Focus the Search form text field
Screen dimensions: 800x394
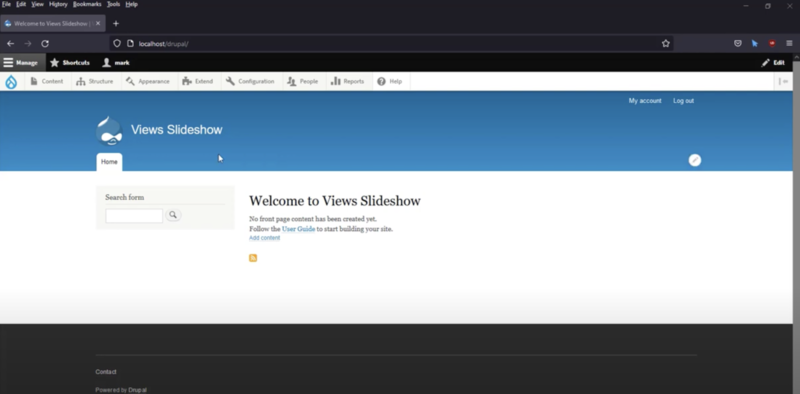pos(134,215)
